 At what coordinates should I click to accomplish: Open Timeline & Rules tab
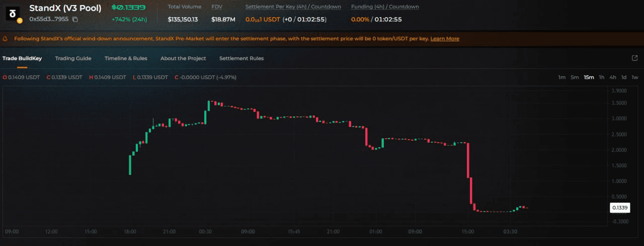tap(126, 58)
